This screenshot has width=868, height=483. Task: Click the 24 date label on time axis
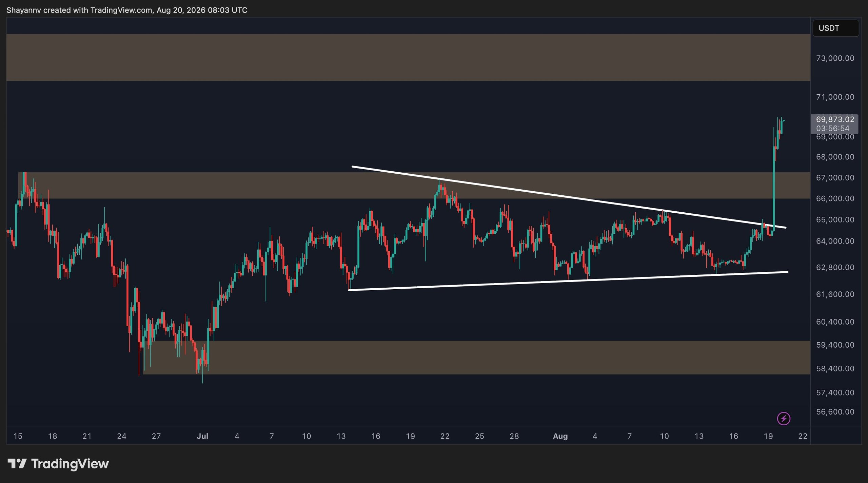pyautogui.click(x=122, y=436)
